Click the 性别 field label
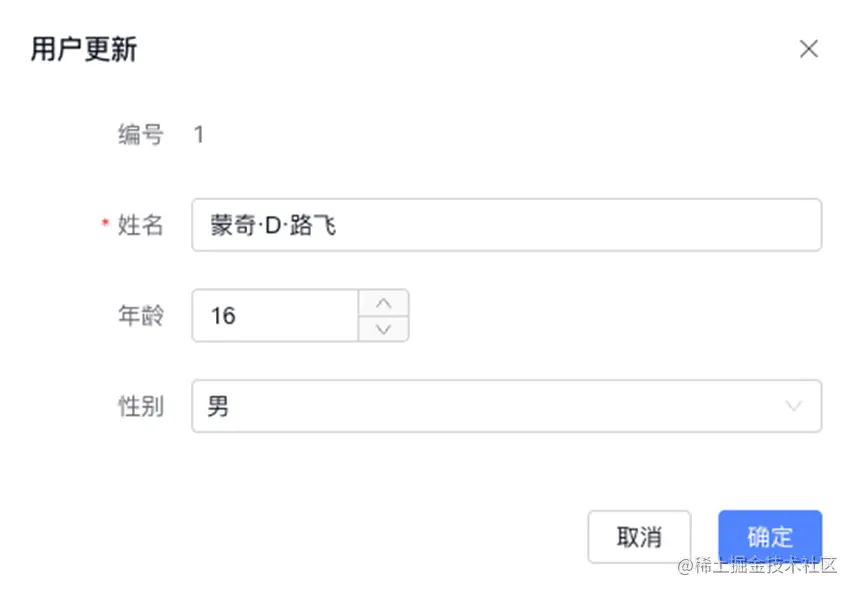The width and height of the screenshot is (856, 594). coord(140,406)
